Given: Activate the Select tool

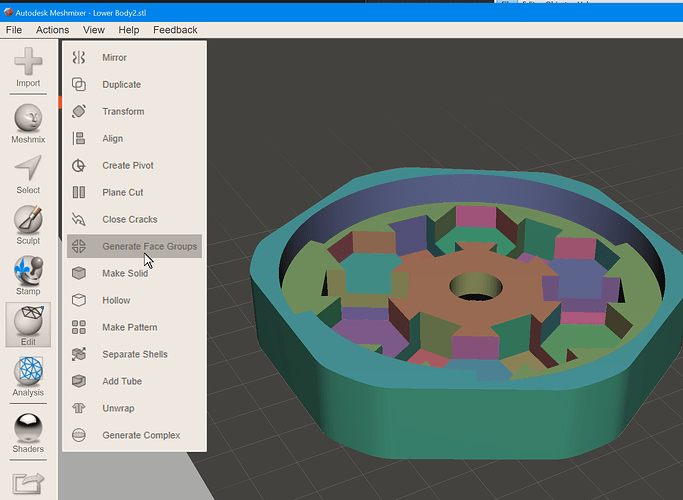Looking at the screenshot, I should pyautogui.click(x=28, y=175).
